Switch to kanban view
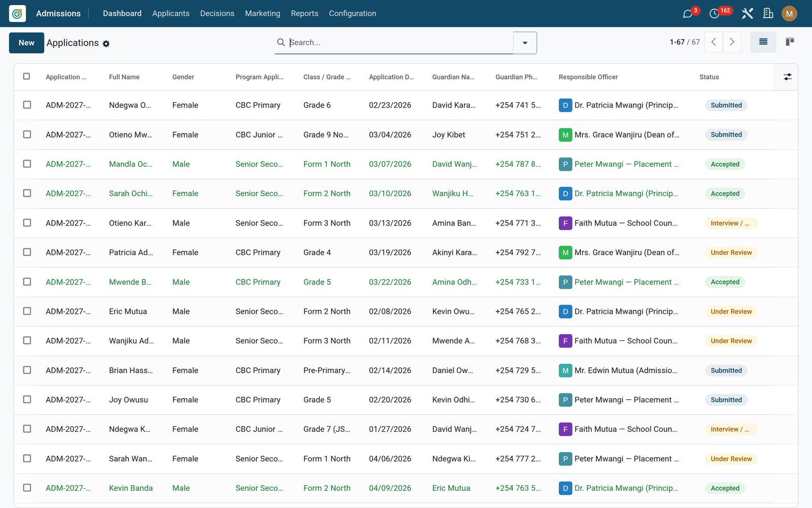This screenshot has width=812, height=508. [790, 42]
